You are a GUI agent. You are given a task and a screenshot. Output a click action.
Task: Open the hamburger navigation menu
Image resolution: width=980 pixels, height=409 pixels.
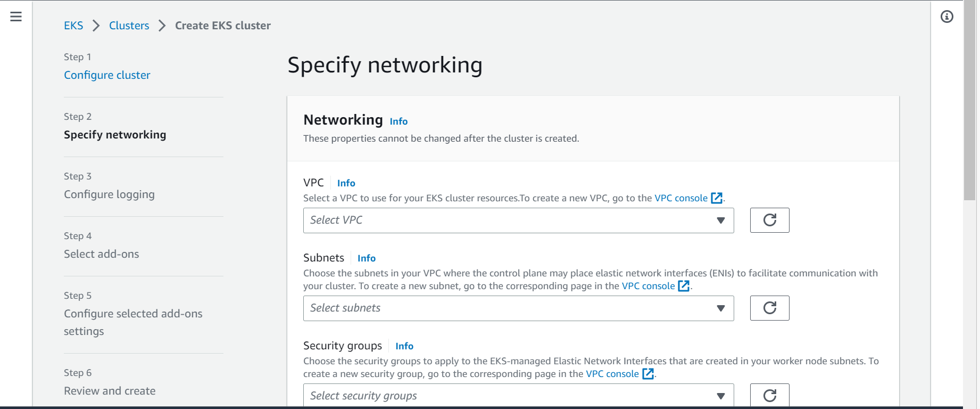16,17
